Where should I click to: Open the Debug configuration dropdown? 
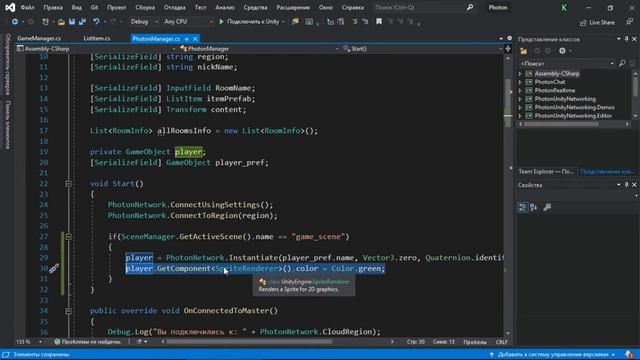(144, 22)
